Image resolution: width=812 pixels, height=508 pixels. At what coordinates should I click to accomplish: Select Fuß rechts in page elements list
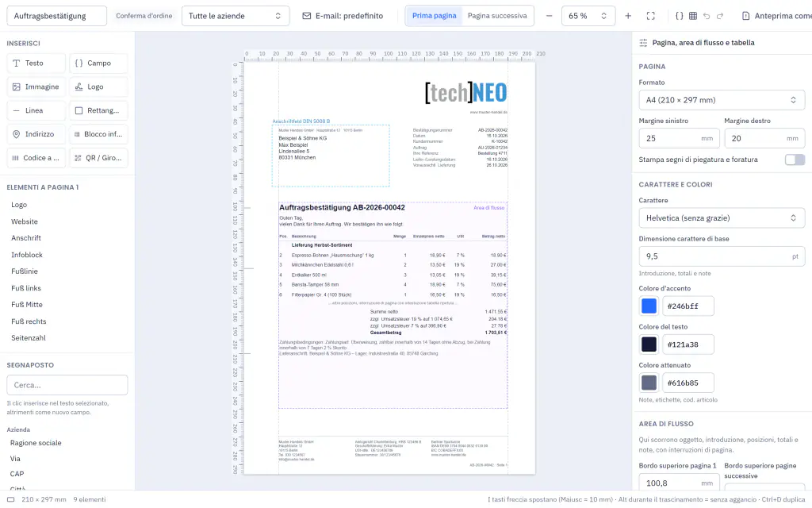(29, 322)
